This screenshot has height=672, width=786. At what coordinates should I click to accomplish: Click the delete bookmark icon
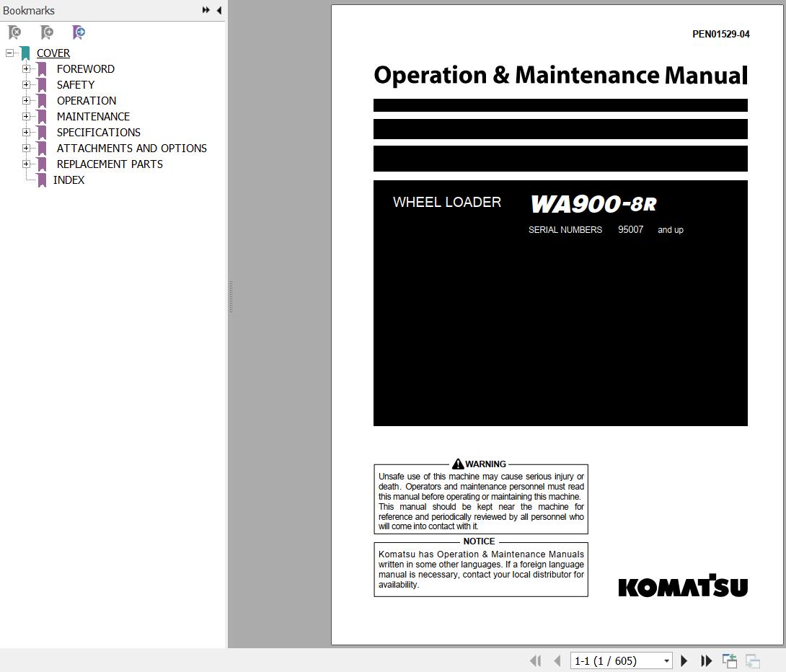pos(14,32)
